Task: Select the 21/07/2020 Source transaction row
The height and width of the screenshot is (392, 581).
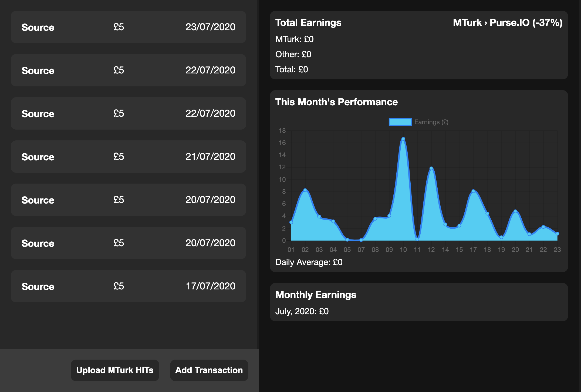Action: (128, 157)
